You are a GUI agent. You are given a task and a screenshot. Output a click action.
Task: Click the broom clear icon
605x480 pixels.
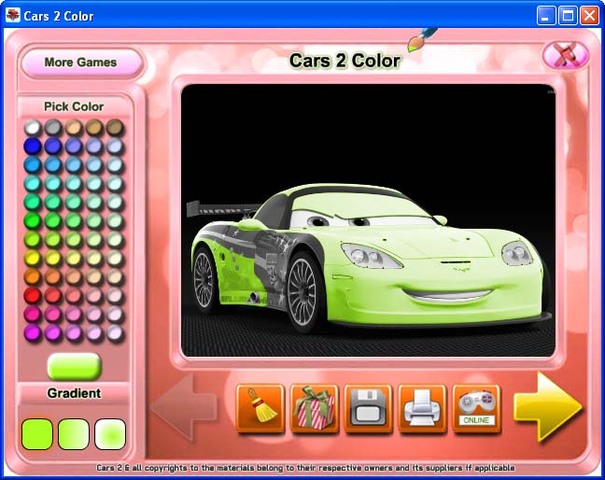(x=261, y=409)
